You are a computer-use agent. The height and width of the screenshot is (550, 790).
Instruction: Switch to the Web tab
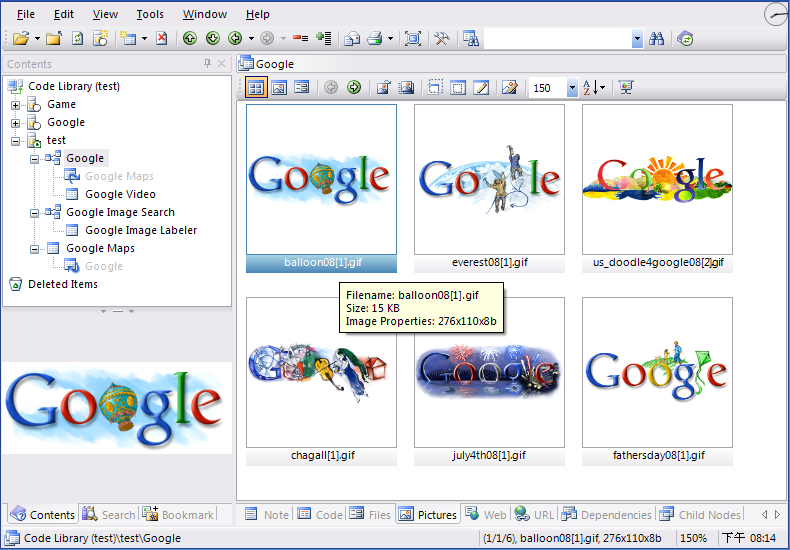(486, 514)
